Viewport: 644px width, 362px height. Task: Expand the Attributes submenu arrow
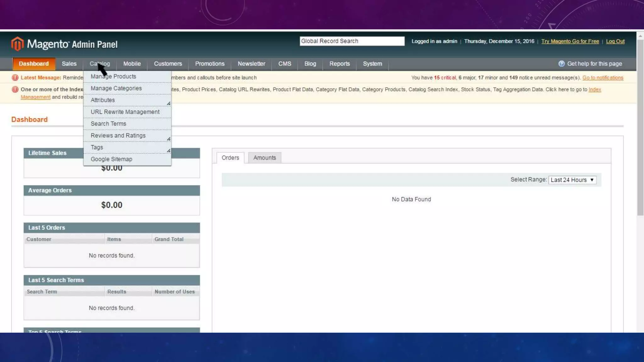pos(169,103)
